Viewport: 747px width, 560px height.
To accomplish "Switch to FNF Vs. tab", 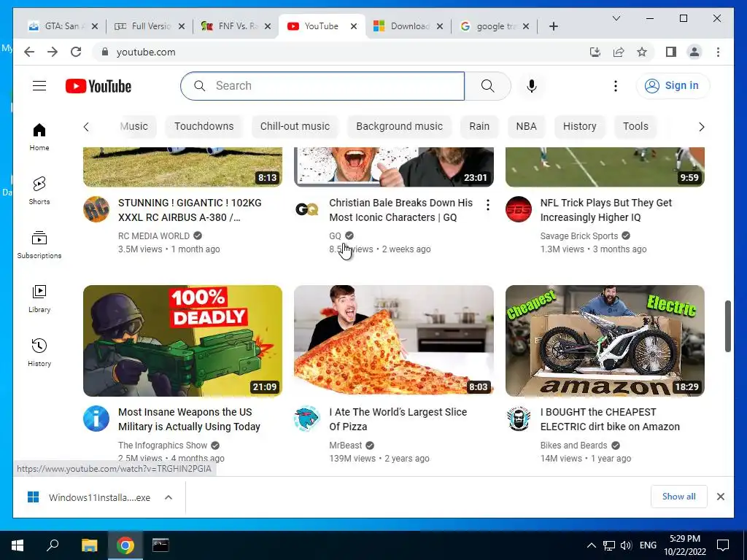I will click(x=236, y=26).
